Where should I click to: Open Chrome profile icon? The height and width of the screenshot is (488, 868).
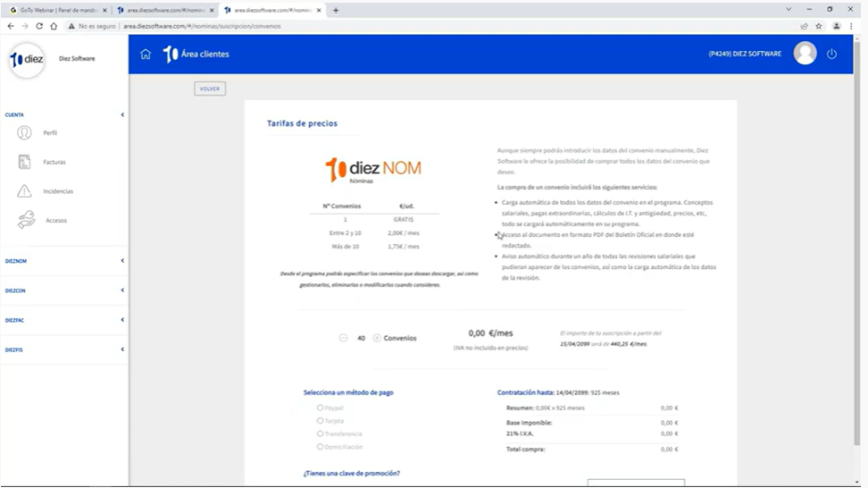tap(837, 26)
